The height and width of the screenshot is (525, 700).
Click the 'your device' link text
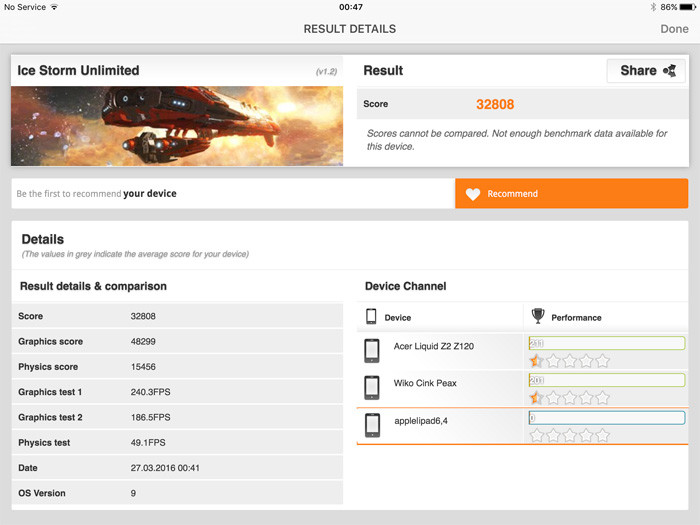(x=149, y=194)
